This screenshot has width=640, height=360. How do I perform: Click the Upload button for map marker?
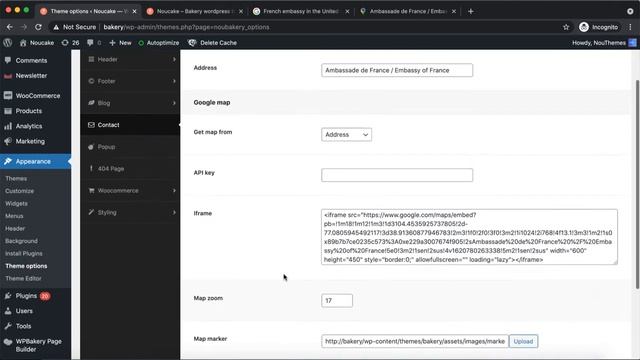pyautogui.click(x=523, y=341)
